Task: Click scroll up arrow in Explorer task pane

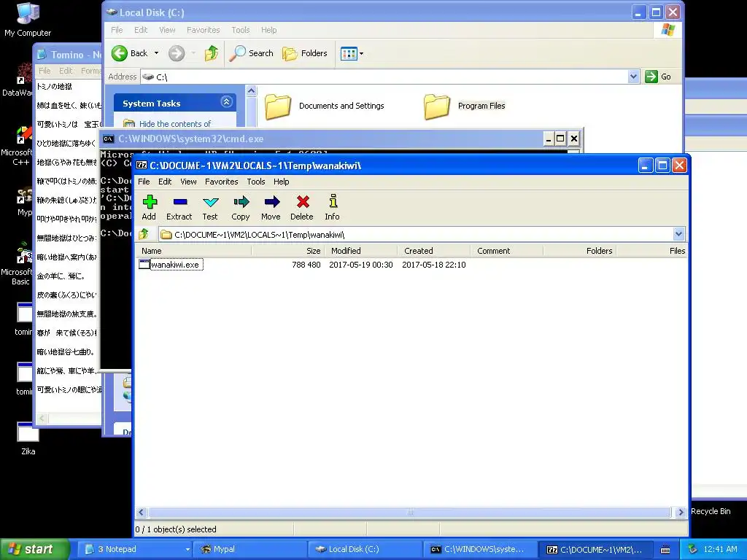Action: (252, 90)
